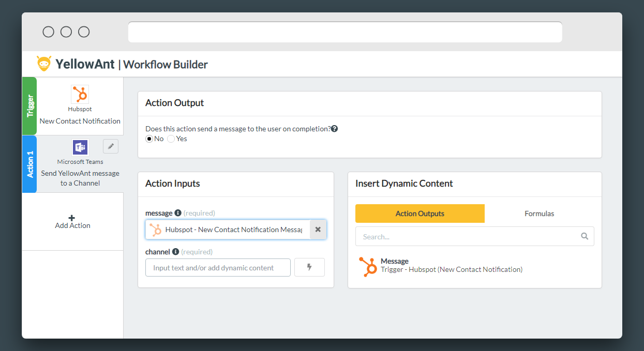Click the info icon next to channel
This screenshot has width=644, height=351.
(175, 251)
